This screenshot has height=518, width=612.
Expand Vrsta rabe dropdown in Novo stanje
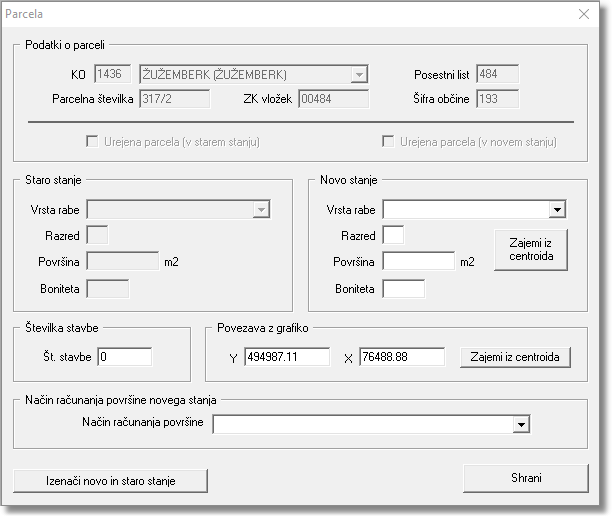point(557,210)
